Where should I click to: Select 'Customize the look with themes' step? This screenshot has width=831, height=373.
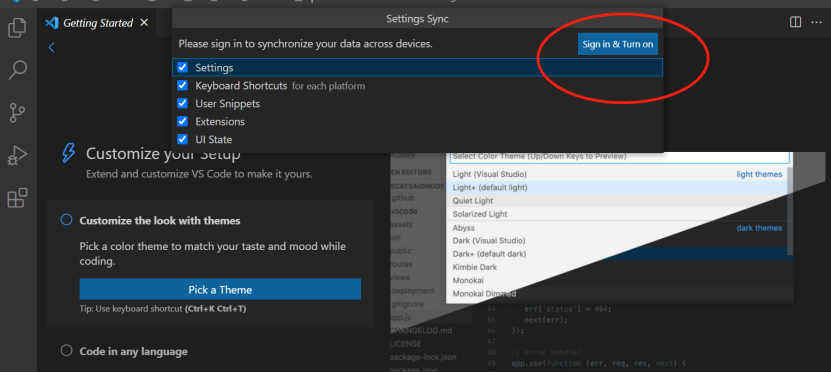[160, 220]
